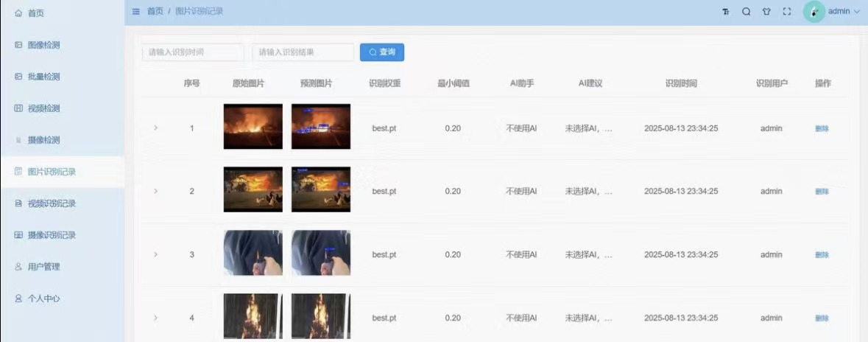Expand row 1 details chevron
Screen dimensions: 868x342
(155, 128)
